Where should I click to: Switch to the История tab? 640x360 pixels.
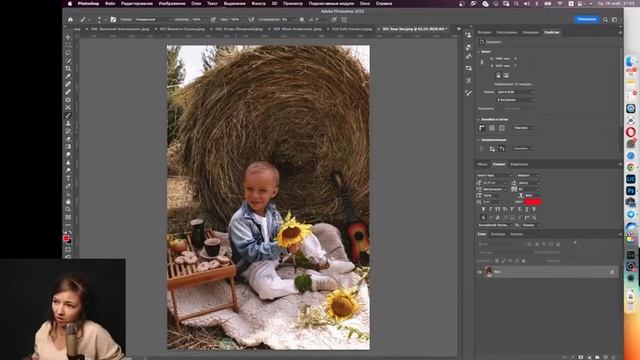click(484, 32)
